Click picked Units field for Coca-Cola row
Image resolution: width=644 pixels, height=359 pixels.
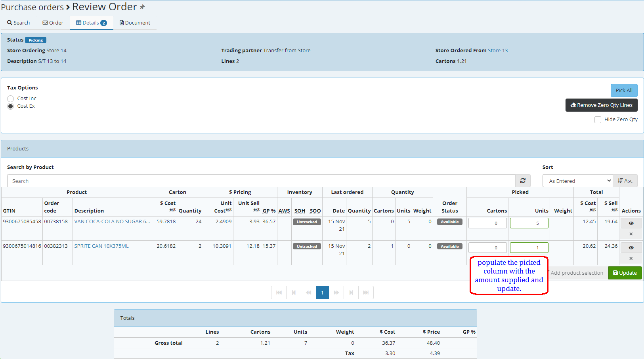[529, 223]
